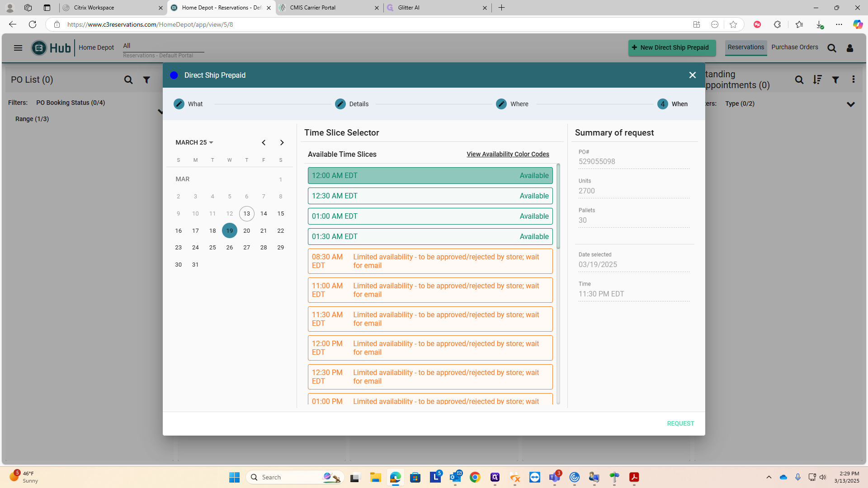Choose 11:00 AM EDT limited availability slot

[430, 290]
